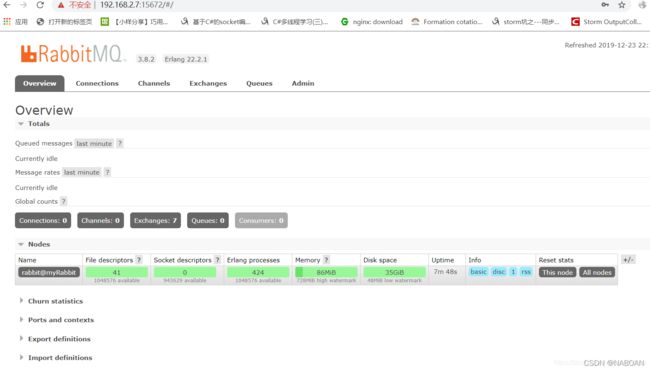Expand Import definitions section
Screen dimensions: 650x370
56,357
